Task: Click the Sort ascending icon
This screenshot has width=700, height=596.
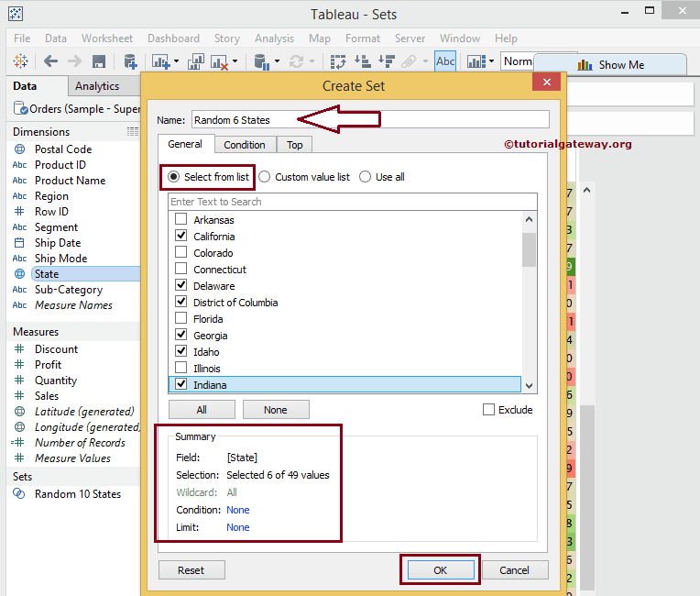Action: tap(362, 61)
